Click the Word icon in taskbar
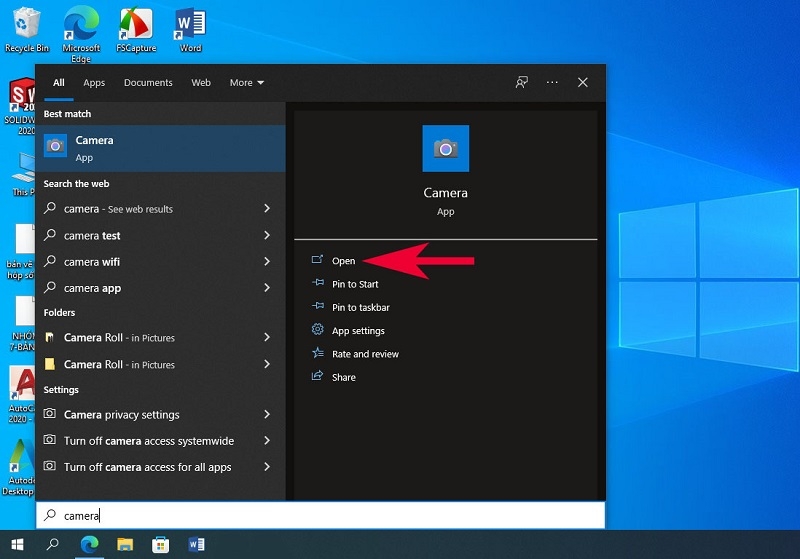 coord(196,545)
